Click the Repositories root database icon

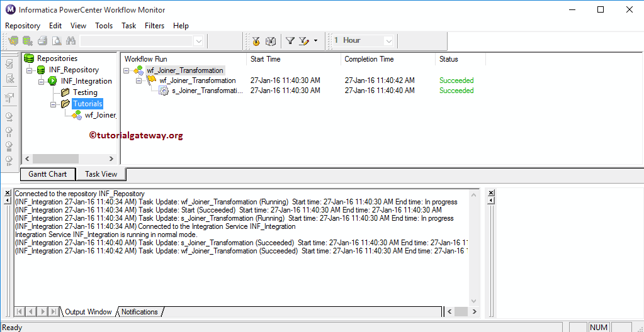click(29, 58)
